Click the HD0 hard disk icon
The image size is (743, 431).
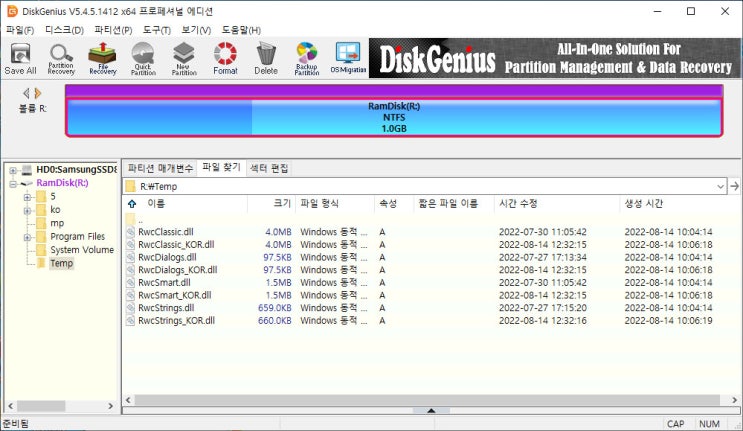click(x=27, y=170)
